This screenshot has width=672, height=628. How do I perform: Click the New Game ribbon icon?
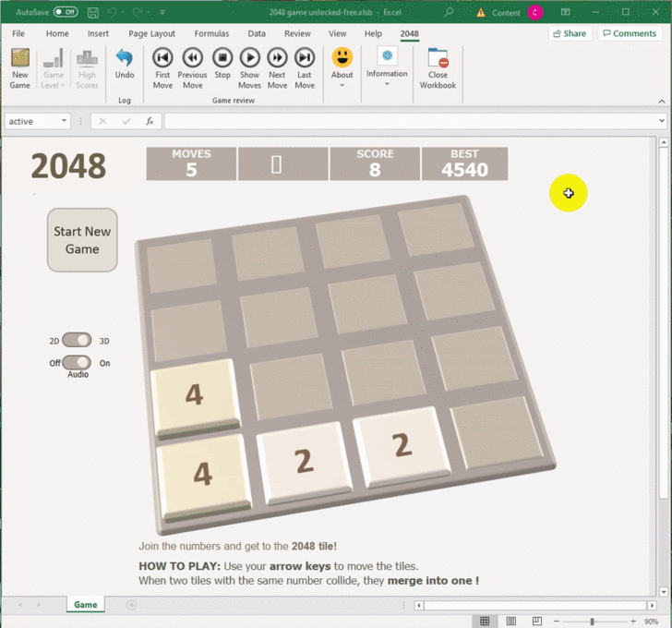coord(20,57)
